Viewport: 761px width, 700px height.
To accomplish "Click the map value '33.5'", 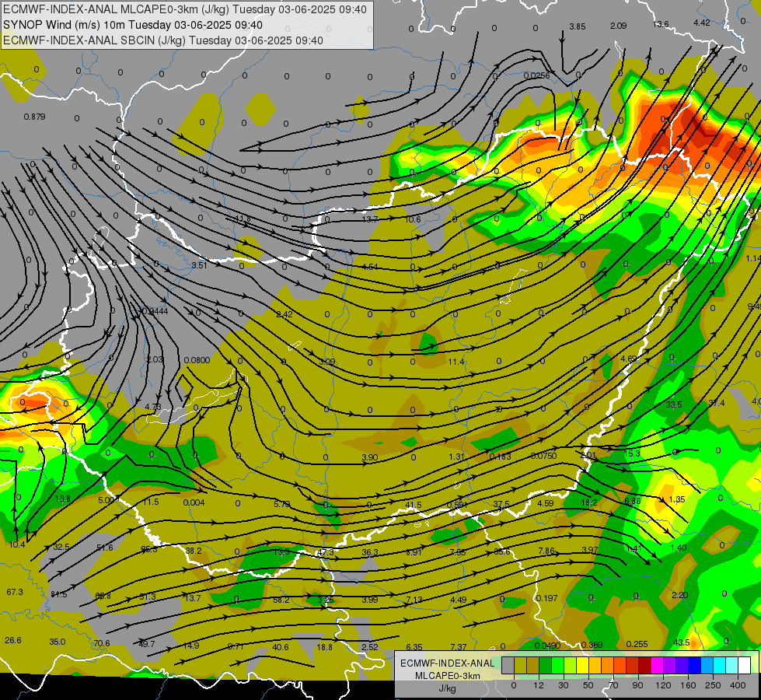I will 674,404.
